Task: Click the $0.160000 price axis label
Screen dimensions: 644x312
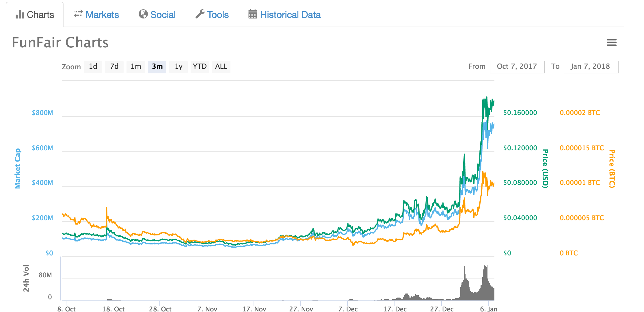Action: [x=520, y=113]
